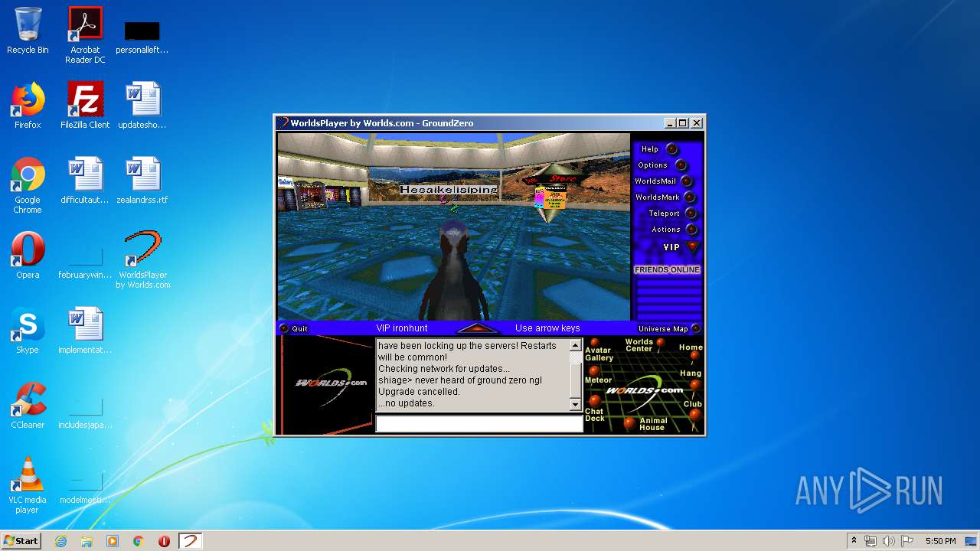The height and width of the screenshot is (551, 980).
Task: Open VLC media player desktop shortcut
Action: tap(28, 485)
